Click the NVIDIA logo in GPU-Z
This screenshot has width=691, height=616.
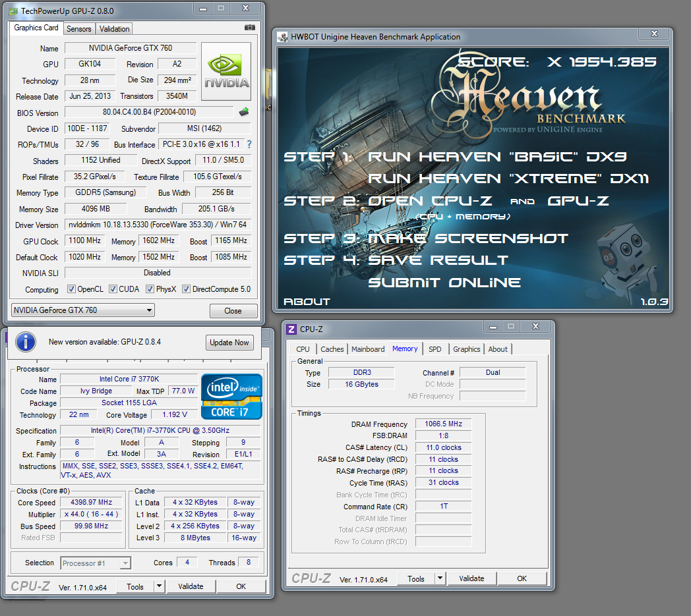[226, 71]
